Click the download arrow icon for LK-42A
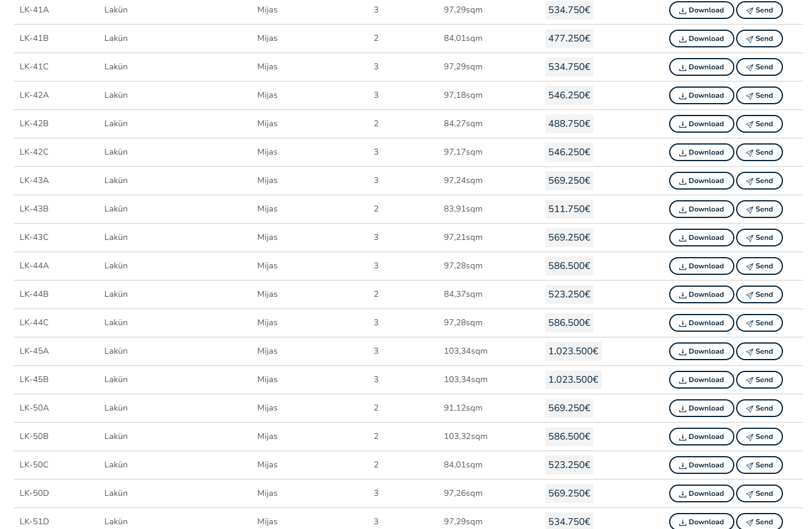812x529 pixels. (x=682, y=96)
